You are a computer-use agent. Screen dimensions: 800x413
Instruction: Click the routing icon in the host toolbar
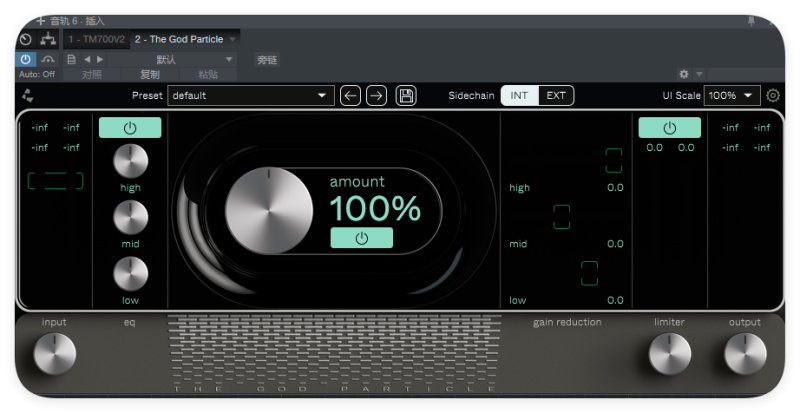pyautogui.click(x=47, y=39)
